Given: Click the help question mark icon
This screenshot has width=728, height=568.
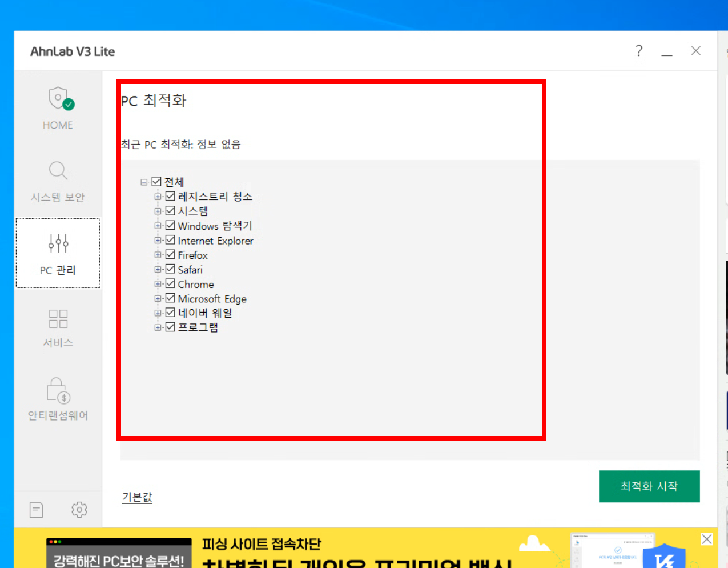Looking at the screenshot, I should pos(639,51).
